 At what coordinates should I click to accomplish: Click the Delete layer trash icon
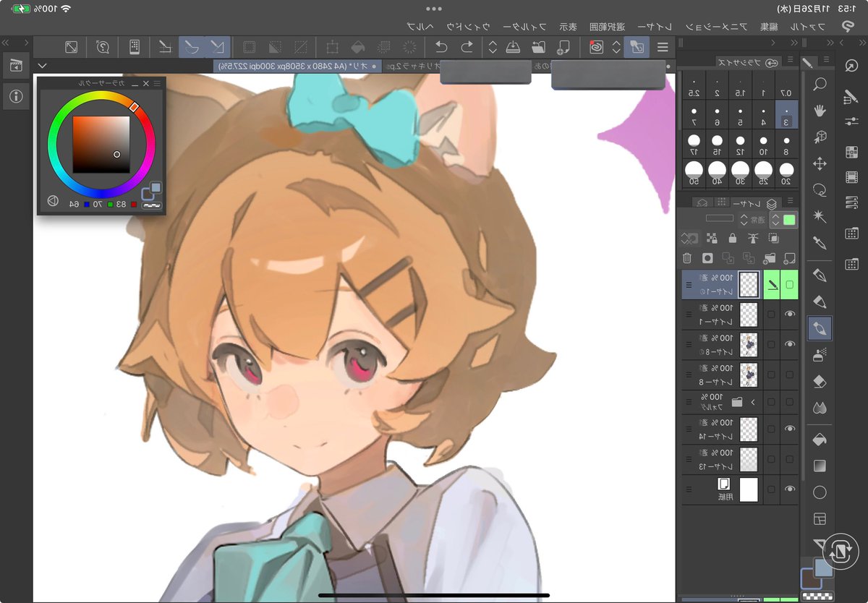pos(687,258)
